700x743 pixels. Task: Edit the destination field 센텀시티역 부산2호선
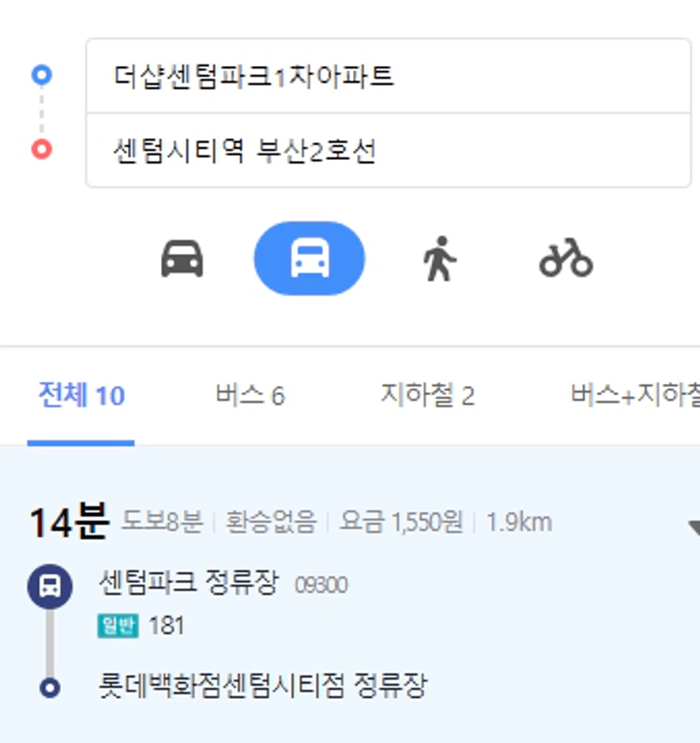pyautogui.click(x=389, y=151)
